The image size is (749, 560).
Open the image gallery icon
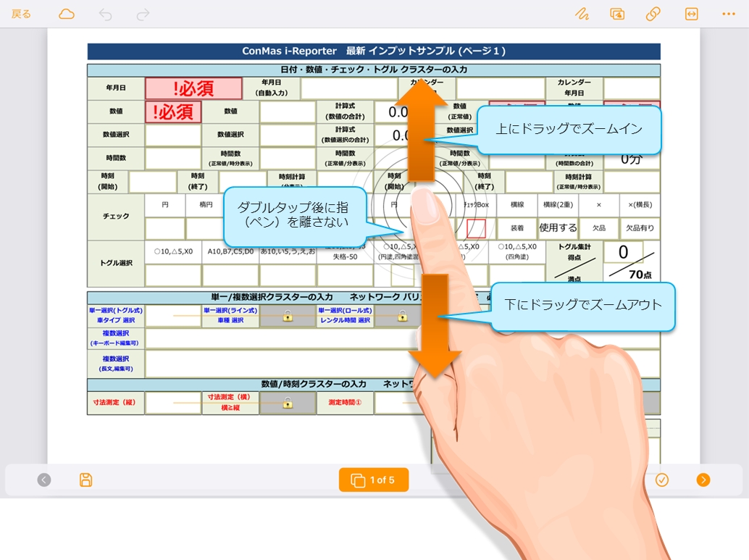617,14
